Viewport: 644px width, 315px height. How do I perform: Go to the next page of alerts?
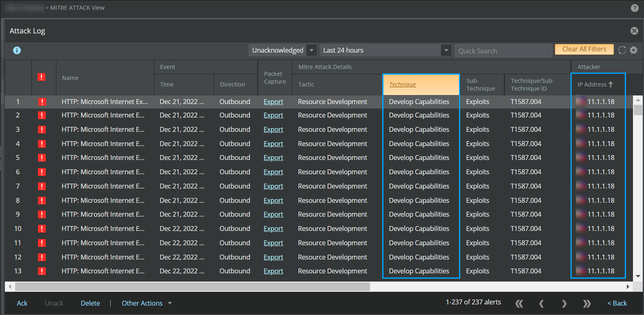pyautogui.click(x=564, y=303)
